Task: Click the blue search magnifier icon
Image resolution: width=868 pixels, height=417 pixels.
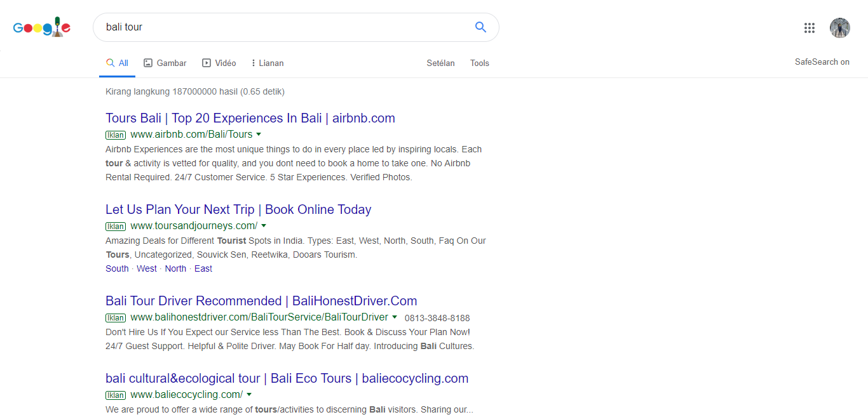Action: (480, 27)
